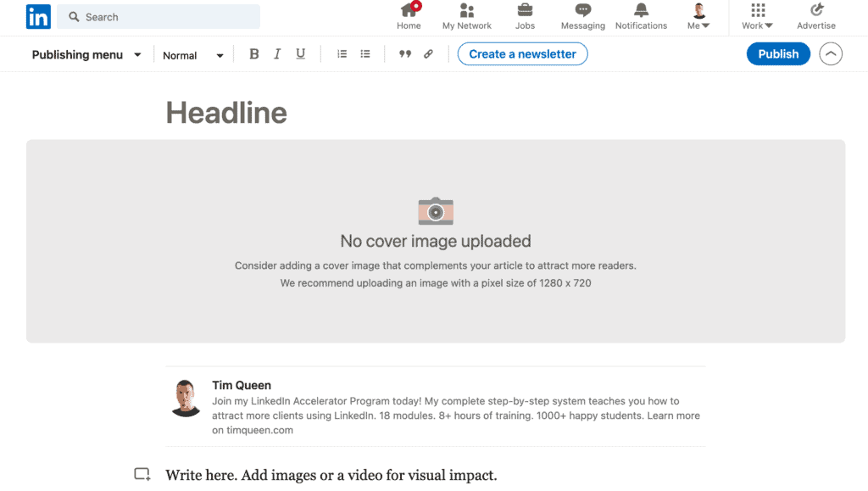
Task: Toggle bold formatting
Action: click(x=253, y=54)
